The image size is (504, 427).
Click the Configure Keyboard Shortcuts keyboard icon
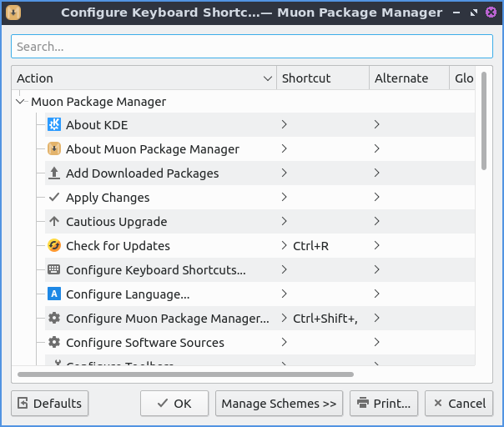pos(54,270)
